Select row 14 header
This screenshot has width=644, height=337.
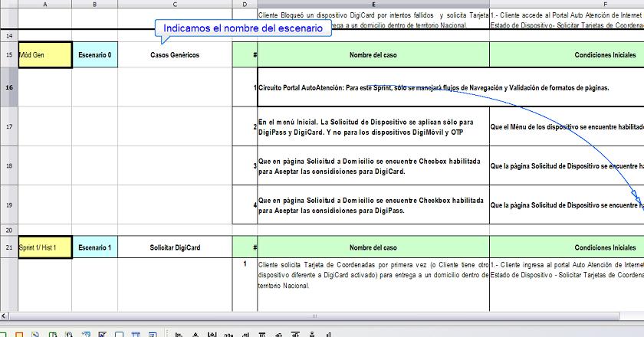[x=9, y=36]
